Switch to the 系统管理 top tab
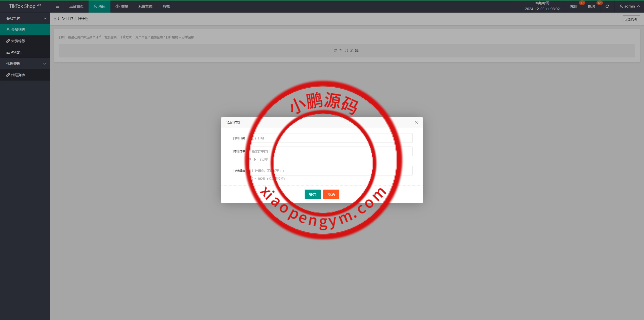 point(145,6)
